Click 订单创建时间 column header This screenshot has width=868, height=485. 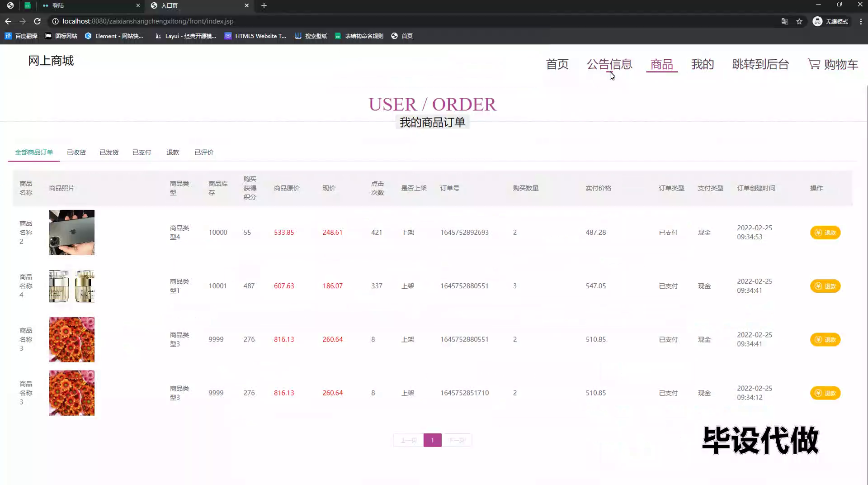click(x=756, y=188)
